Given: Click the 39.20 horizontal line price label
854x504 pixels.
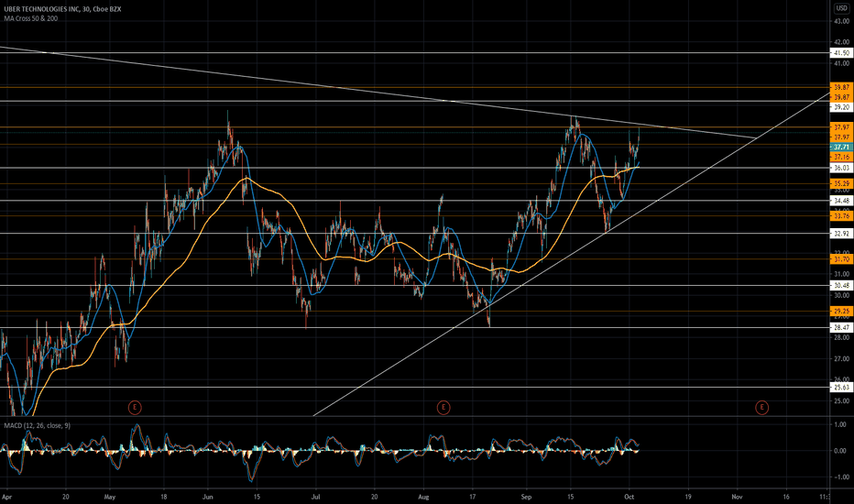Looking at the screenshot, I should [x=841, y=107].
